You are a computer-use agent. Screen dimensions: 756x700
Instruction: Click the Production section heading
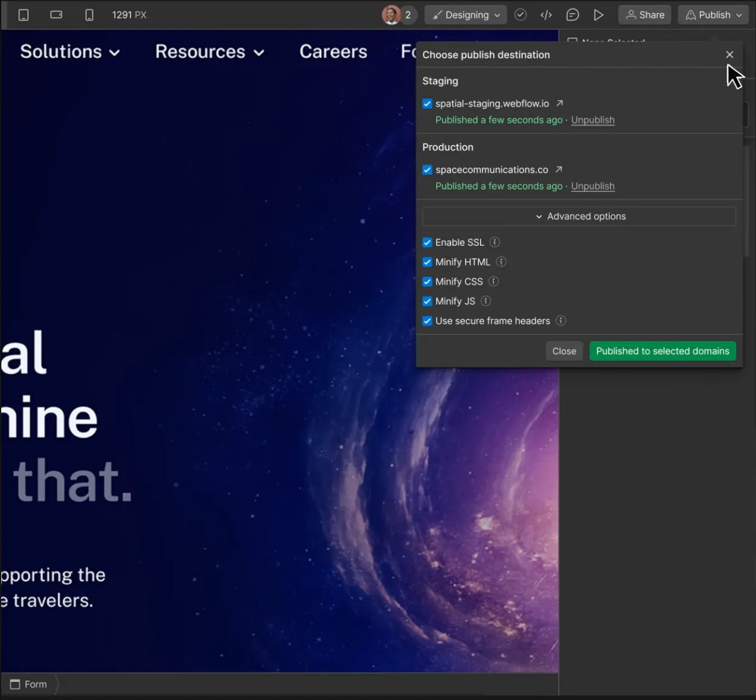point(448,147)
